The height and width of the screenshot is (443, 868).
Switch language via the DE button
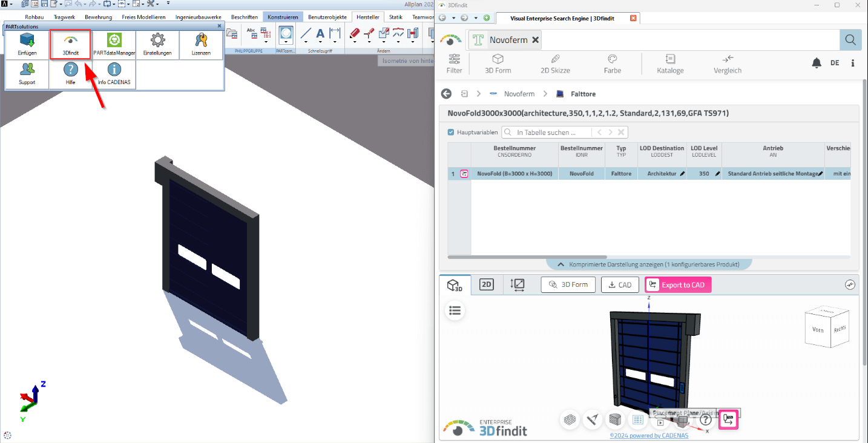(x=835, y=63)
